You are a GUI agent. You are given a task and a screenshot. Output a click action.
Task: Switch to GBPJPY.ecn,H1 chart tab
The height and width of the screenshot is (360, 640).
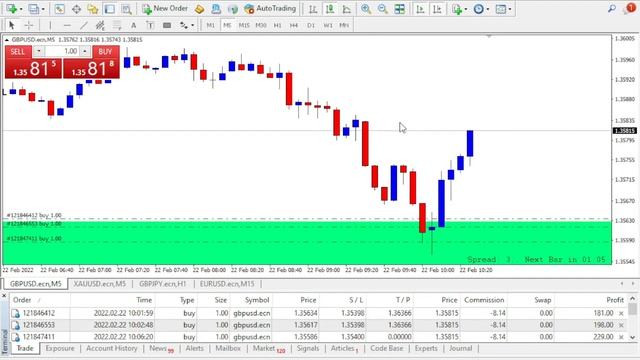(162, 284)
